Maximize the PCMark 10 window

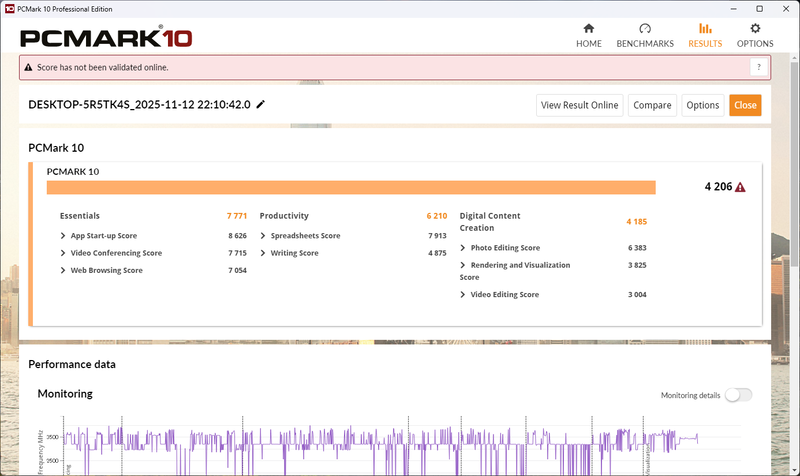[759, 9]
